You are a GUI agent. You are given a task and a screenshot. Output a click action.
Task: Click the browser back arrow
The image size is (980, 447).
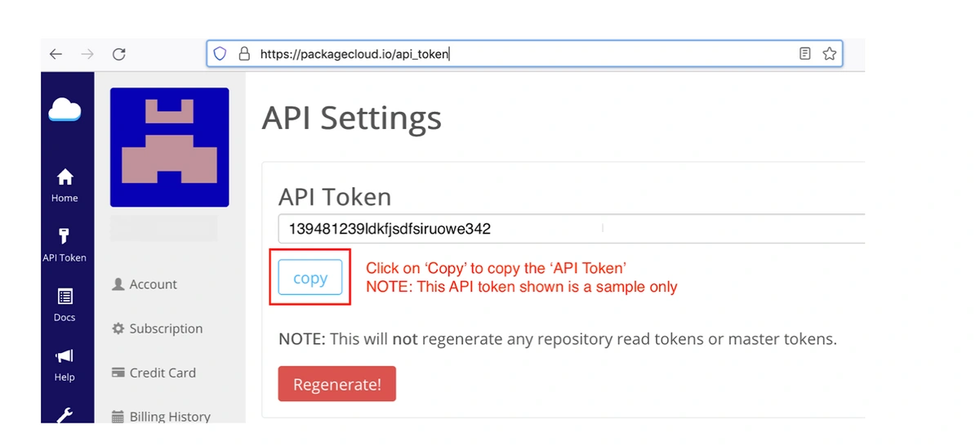[56, 54]
